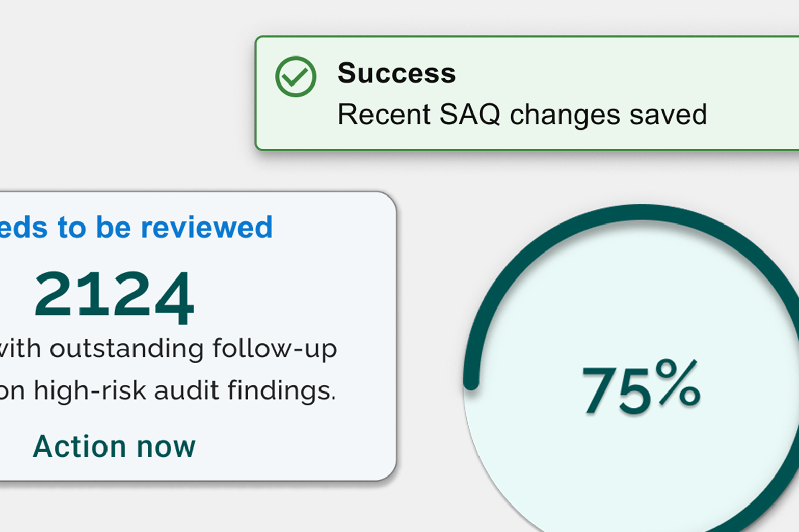The image size is (799, 532).
Task: Click the word "findings." in the card description
Action: (282, 391)
